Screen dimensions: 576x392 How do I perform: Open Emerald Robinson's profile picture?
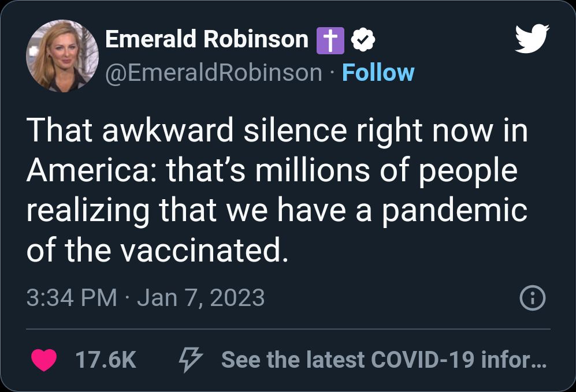tap(62, 56)
